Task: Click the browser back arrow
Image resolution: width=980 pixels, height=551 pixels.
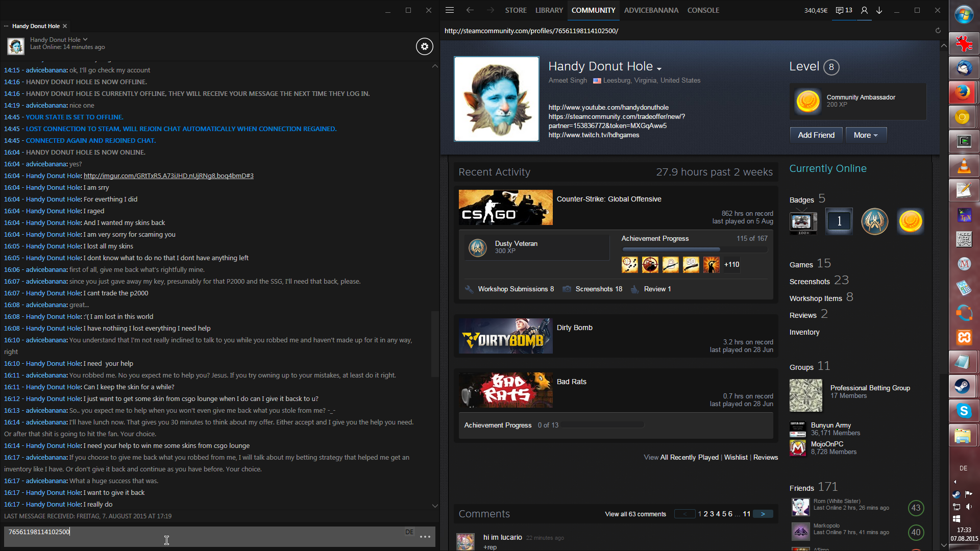Action: pyautogui.click(x=470, y=10)
